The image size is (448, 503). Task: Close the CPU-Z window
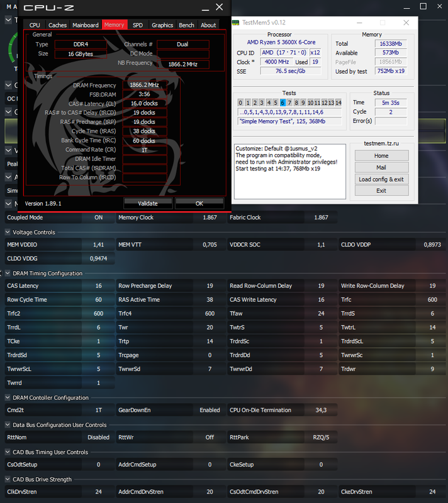[x=220, y=7]
